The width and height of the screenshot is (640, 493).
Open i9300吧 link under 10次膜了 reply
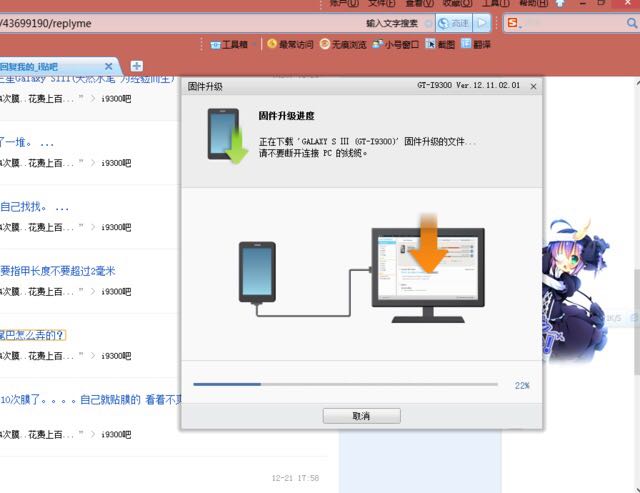(x=116, y=434)
